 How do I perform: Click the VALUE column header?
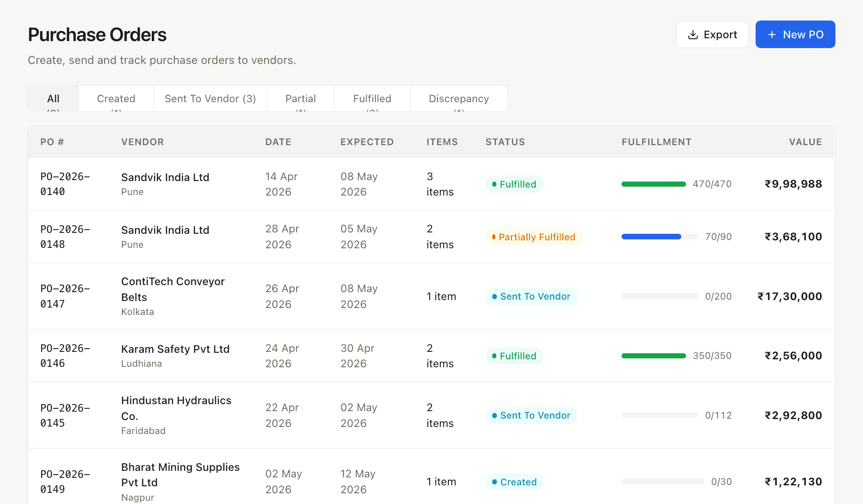click(x=806, y=142)
